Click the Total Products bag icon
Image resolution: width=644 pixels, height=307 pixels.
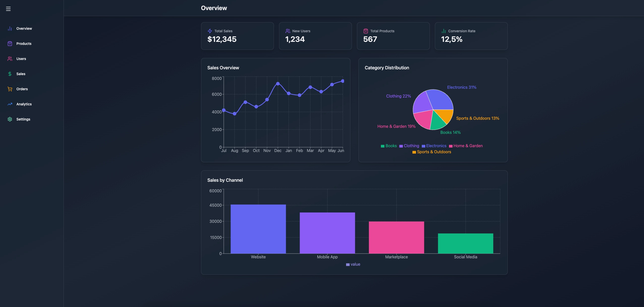tap(366, 31)
